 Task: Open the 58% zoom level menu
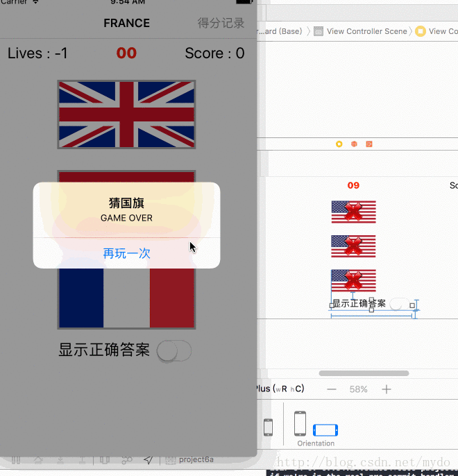tap(359, 389)
